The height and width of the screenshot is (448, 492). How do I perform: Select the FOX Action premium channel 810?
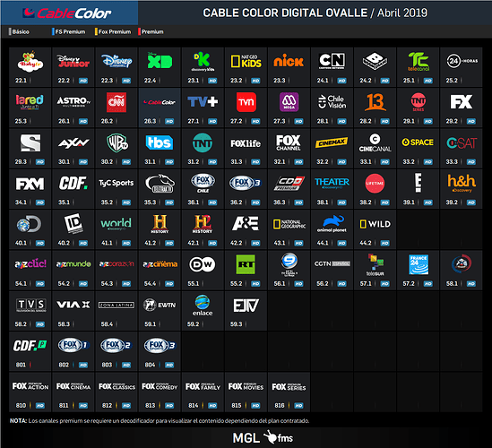(x=30, y=392)
